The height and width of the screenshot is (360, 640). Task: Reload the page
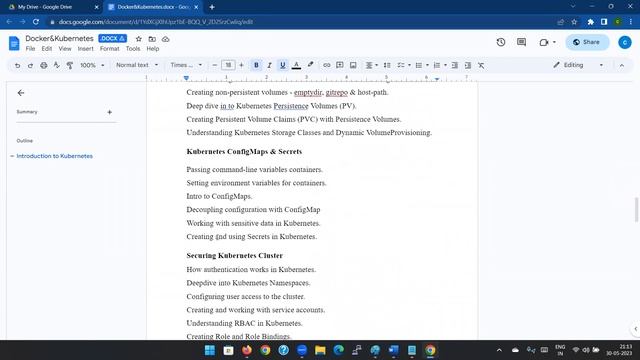pos(36,22)
